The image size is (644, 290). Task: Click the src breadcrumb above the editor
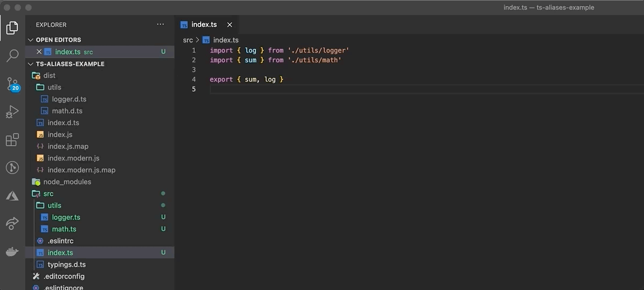(188, 40)
